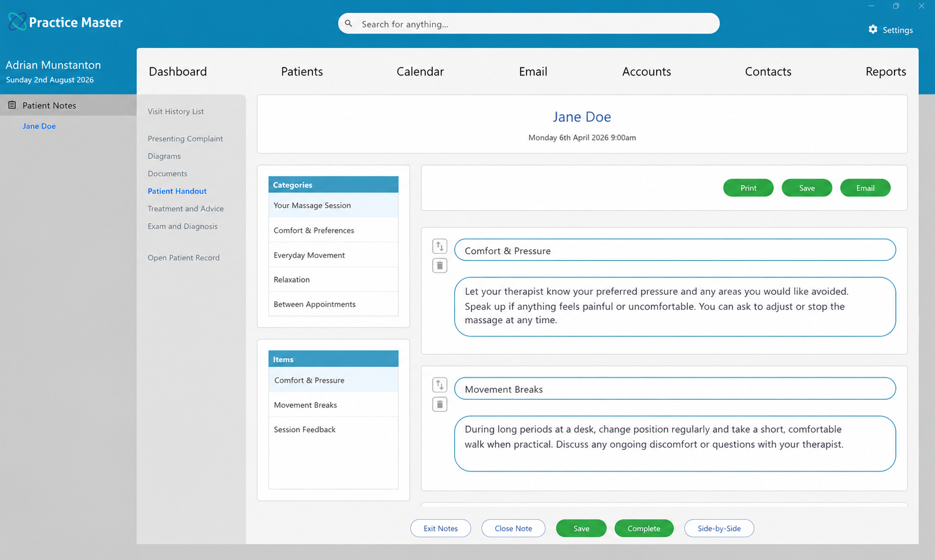Click the Movement Breaks title field

[675, 389]
